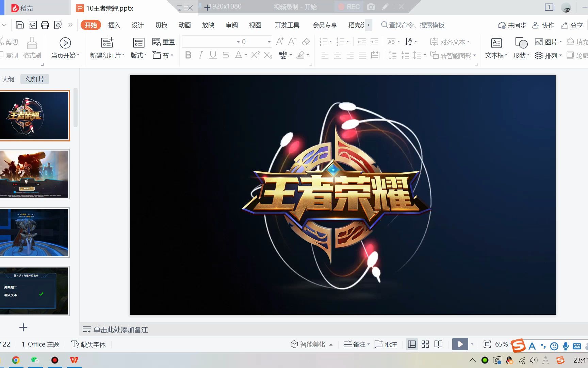Click the Clear Formatting eraser icon
Image resolution: width=588 pixels, height=368 pixels.
(x=306, y=42)
